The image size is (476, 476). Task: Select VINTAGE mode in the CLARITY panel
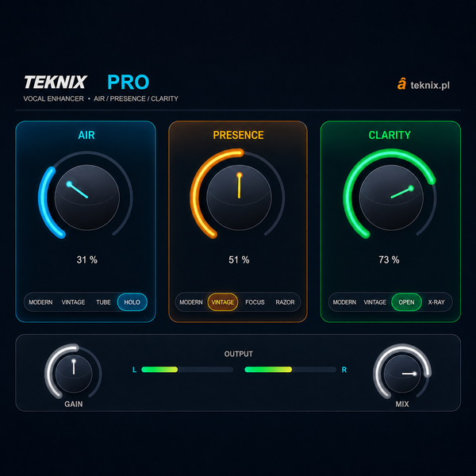pos(375,302)
